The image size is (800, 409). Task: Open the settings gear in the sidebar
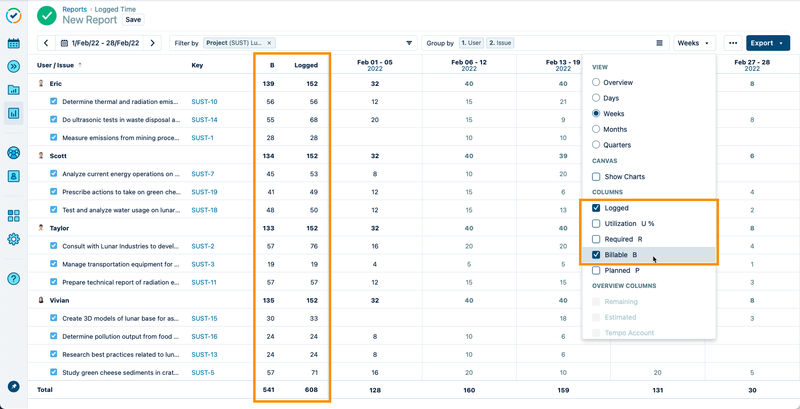(x=14, y=239)
